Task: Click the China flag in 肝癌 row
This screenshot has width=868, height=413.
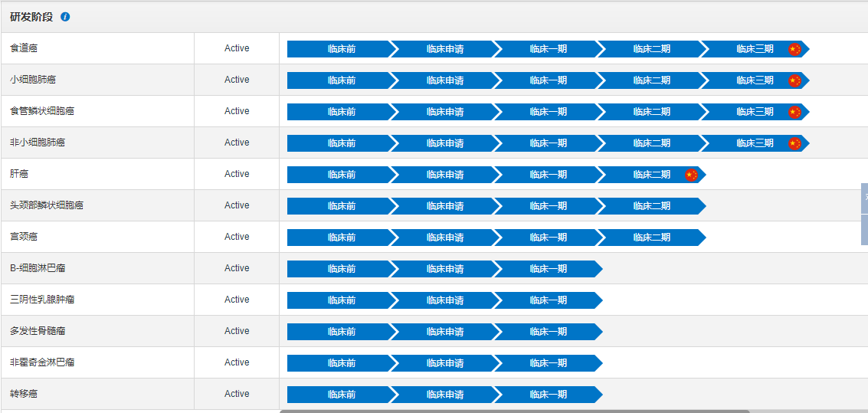Action: point(691,175)
